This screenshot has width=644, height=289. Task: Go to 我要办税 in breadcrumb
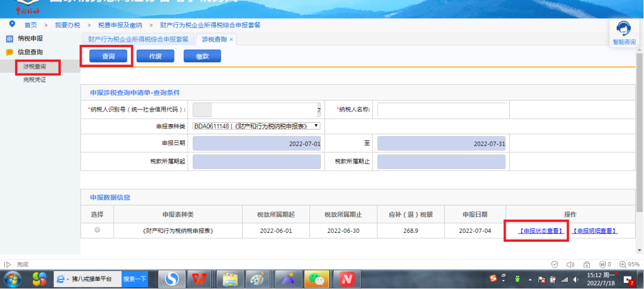point(67,25)
